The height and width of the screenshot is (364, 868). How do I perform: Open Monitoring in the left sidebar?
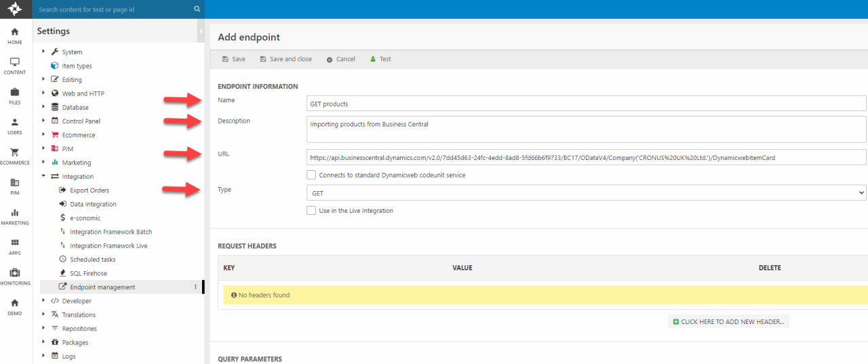(x=15, y=276)
